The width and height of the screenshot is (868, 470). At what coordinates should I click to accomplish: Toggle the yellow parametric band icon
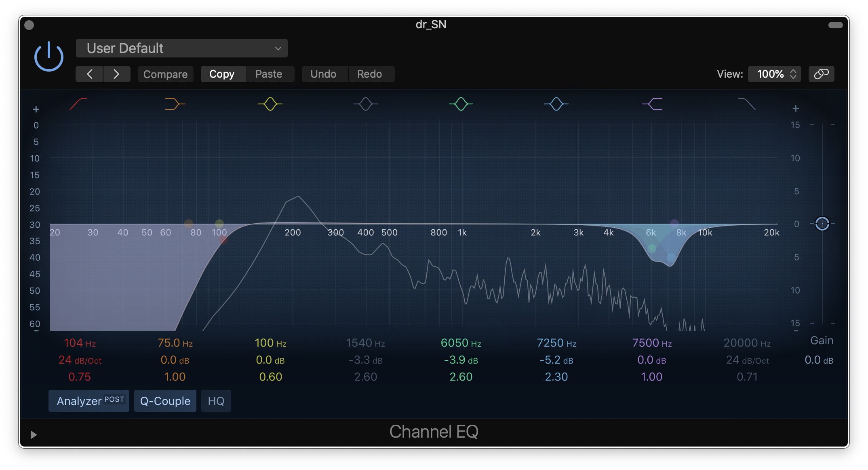(270, 104)
